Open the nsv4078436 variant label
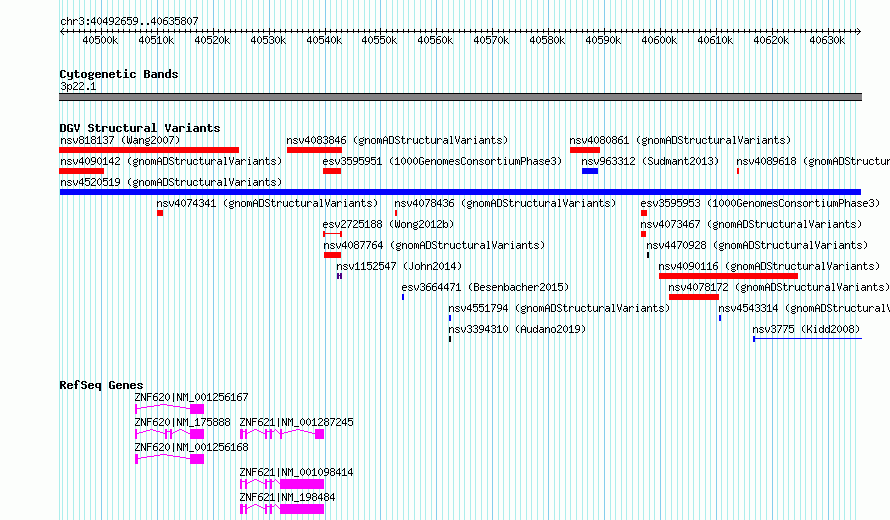The height and width of the screenshot is (520, 890). [505, 203]
